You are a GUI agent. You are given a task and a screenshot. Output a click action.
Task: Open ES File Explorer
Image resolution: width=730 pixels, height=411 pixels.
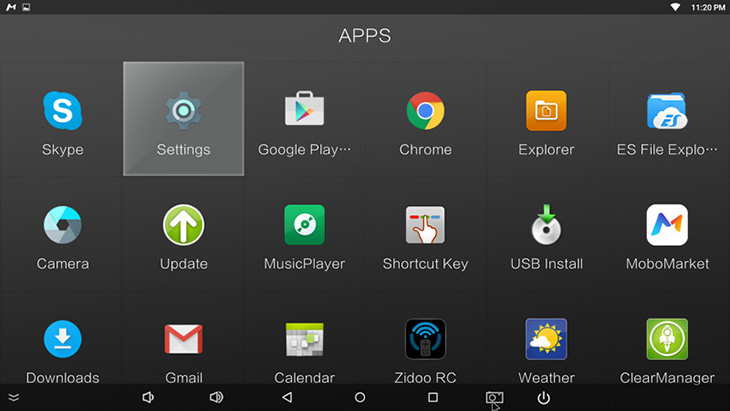(667, 119)
